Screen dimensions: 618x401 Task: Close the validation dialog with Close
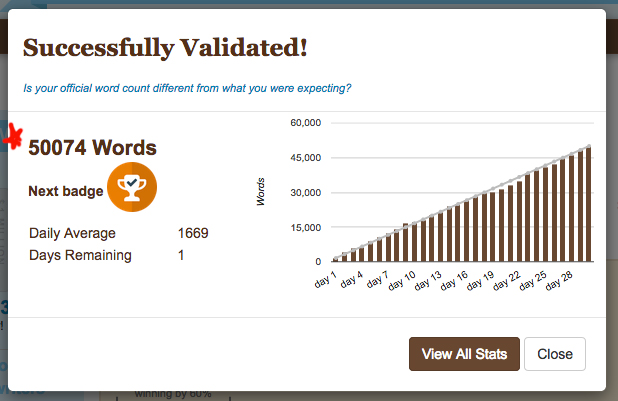[554, 354]
